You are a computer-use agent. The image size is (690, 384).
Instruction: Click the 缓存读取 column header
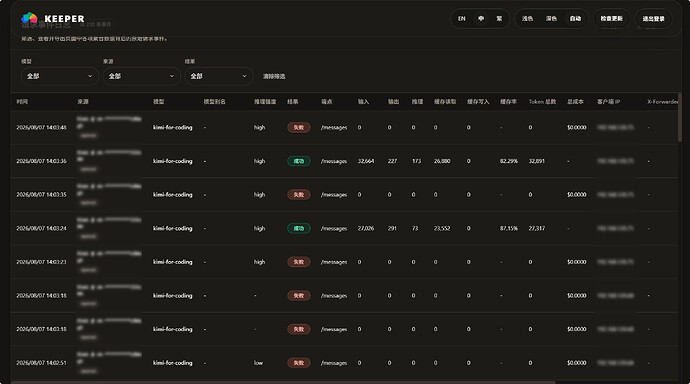point(445,102)
